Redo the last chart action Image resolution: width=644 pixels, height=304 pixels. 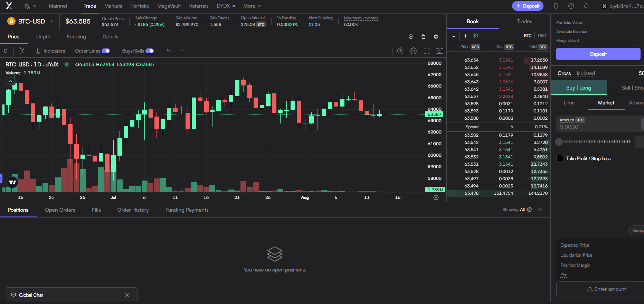coord(182,51)
